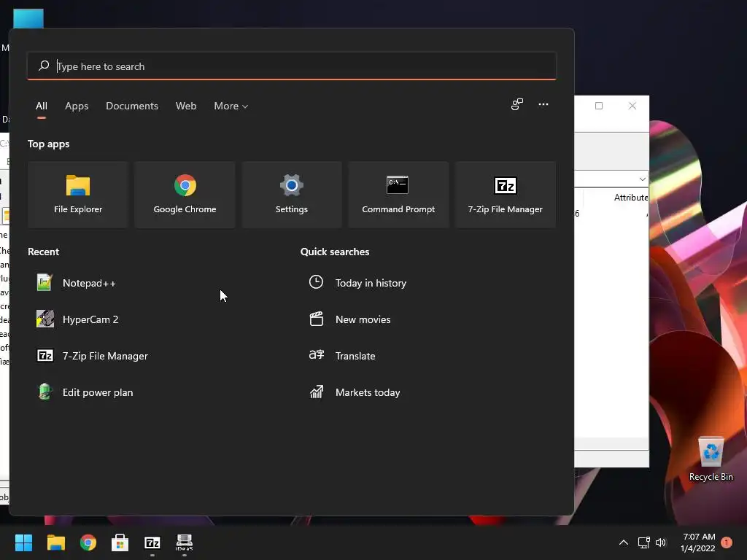
Task: Switch to 7-Zip on the taskbar
Action: tap(152, 542)
